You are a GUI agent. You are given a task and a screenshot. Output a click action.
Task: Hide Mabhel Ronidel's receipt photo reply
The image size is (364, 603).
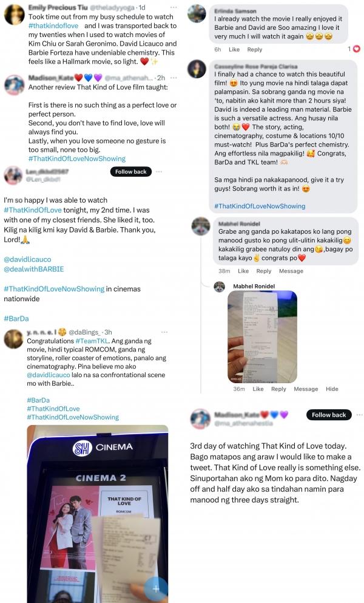(x=332, y=389)
